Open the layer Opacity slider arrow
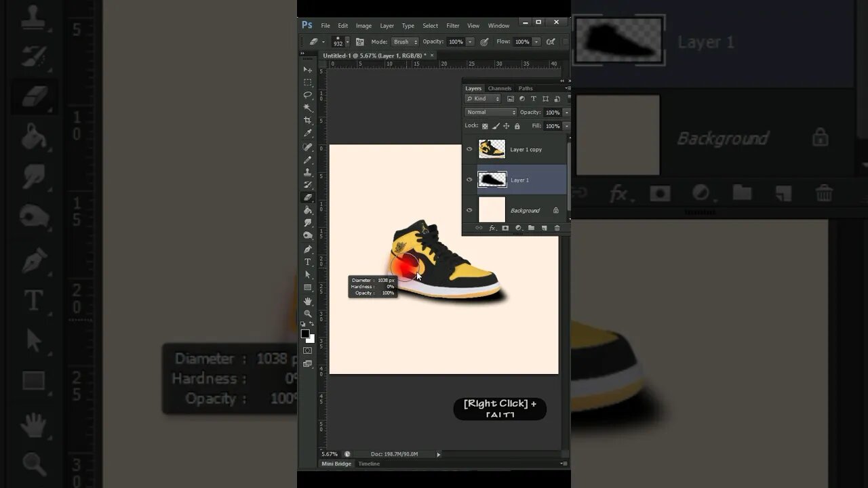This screenshot has height=488, width=868. click(566, 113)
